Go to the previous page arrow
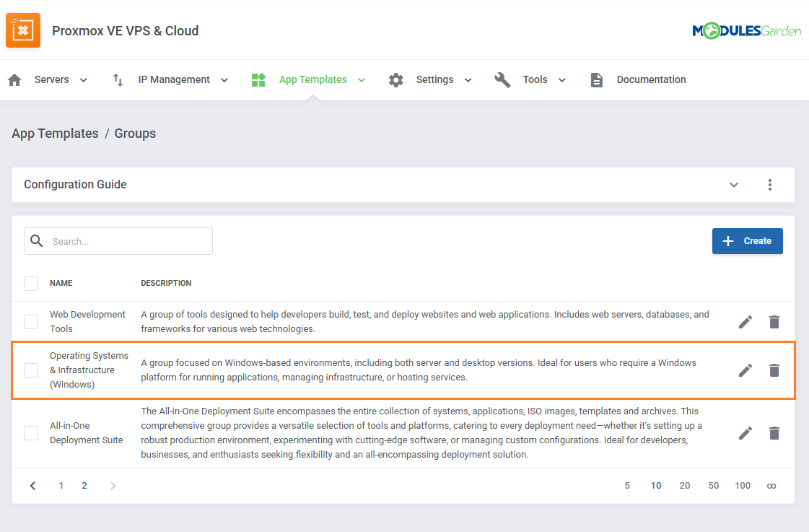The width and height of the screenshot is (809, 532). click(x=32, y=486)
